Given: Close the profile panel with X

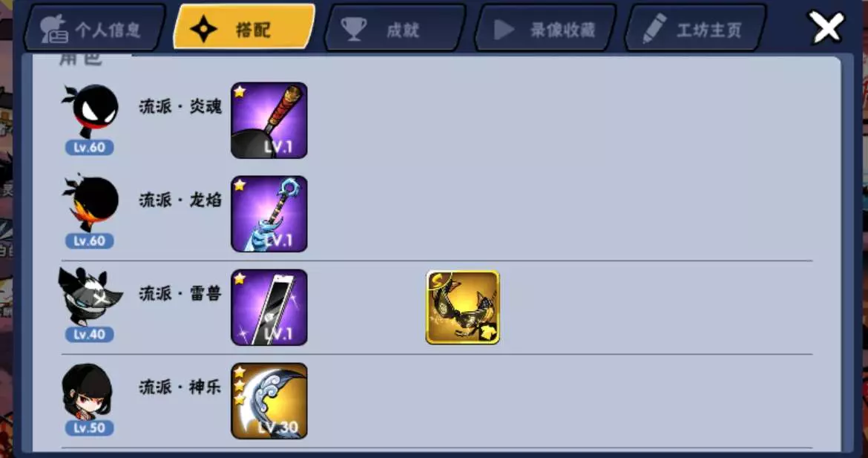Looking at the screenshot, I should click(826, 27).
